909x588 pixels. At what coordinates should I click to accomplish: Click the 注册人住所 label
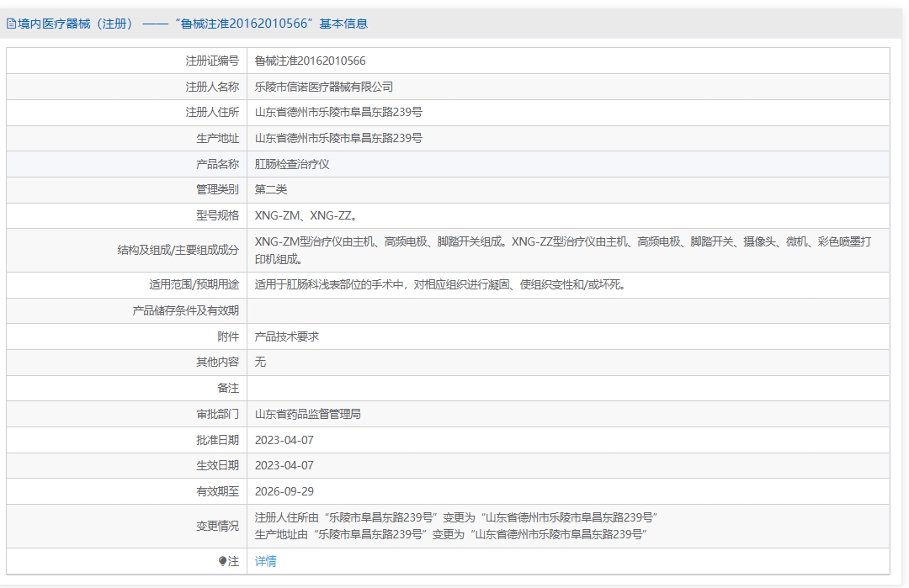[x=212, y=113]
